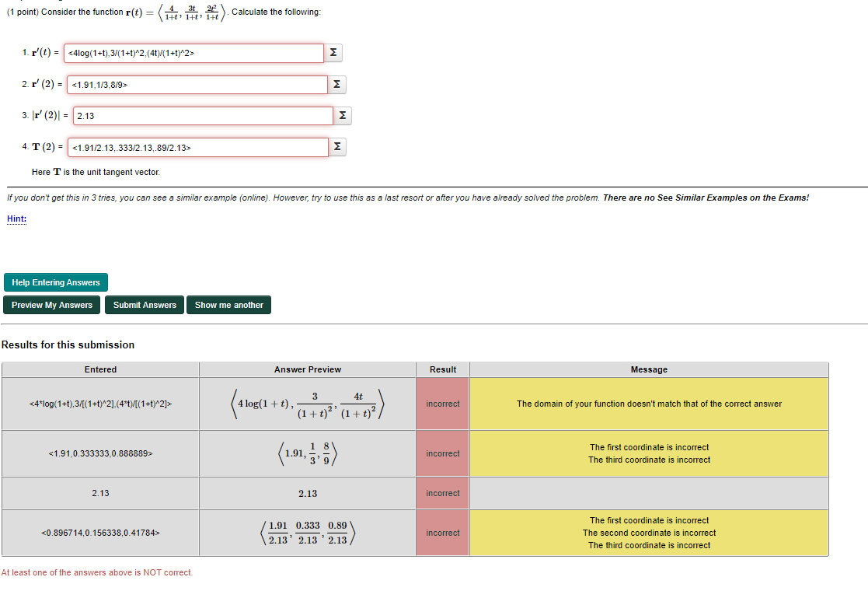Image resolution: width=868 pixels, height=591 pixels.
Task: Click entered value <0.896714,0.156338,0.41784>
Action: click(x=100, y=533)
